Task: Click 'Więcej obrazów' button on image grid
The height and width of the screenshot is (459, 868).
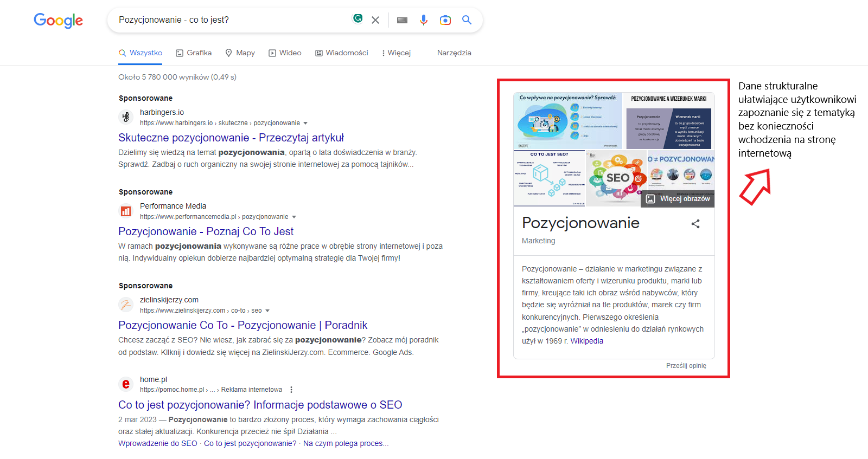Action: 678,199
